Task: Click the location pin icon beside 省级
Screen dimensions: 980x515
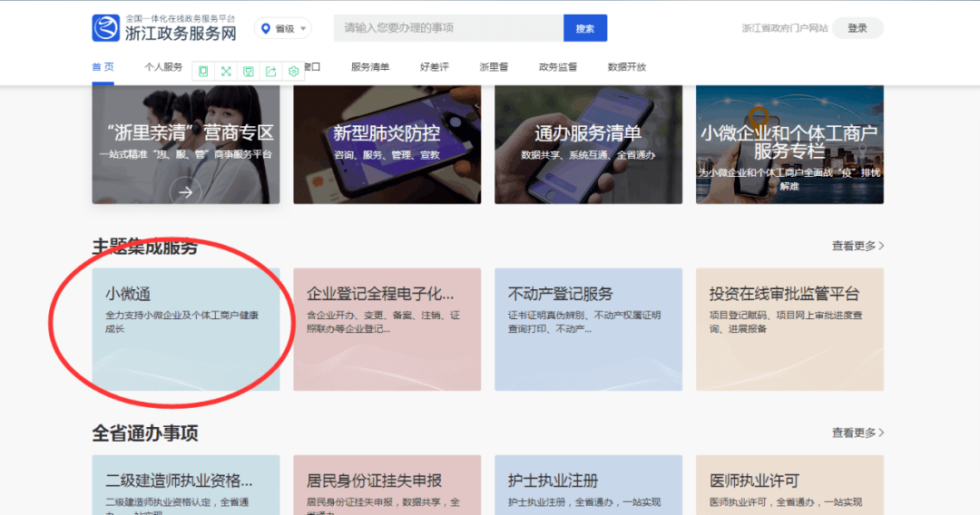Action: pyautogui.click(x=266, y=29)
